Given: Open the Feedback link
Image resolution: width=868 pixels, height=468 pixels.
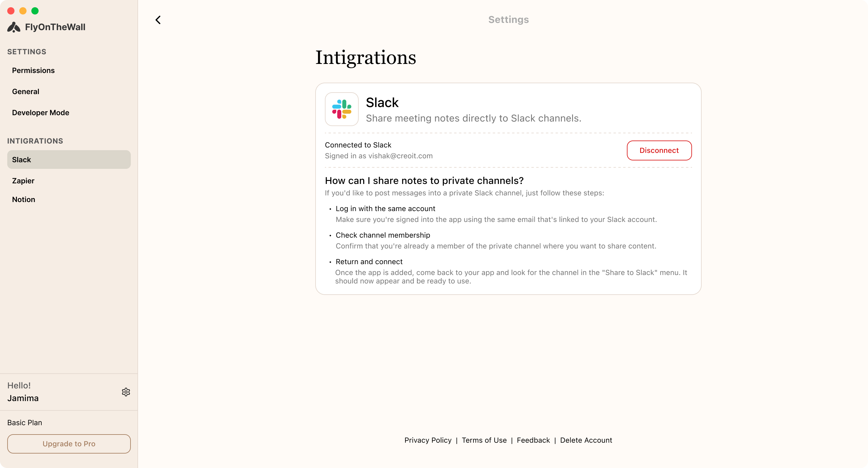Looking at the screenshot, I should pos(533,440).
